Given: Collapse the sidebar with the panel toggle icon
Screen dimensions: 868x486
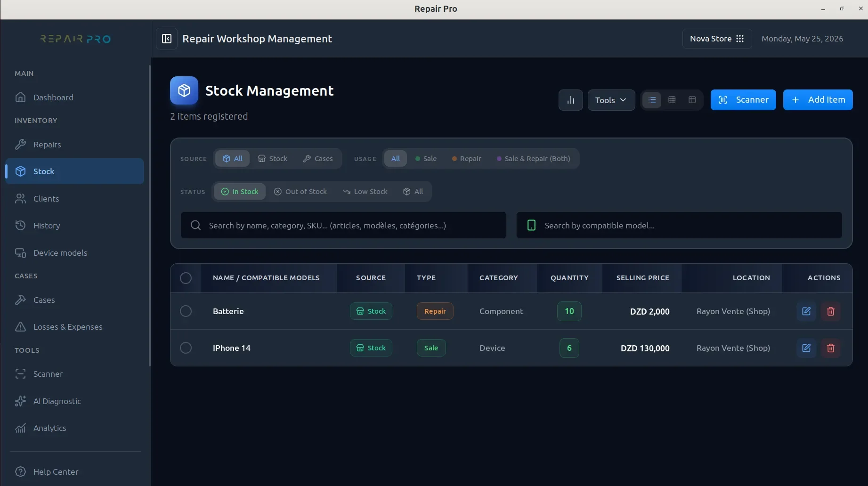Looking at the screenshot, I should 167,39.
